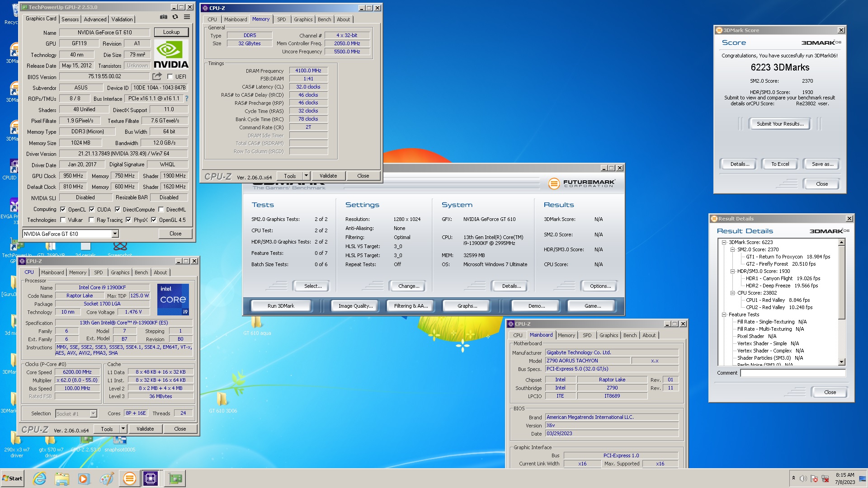Toggle the PhysX checkbox
Viewport: 868px width, 488px height.
click(x=128, y=220)
